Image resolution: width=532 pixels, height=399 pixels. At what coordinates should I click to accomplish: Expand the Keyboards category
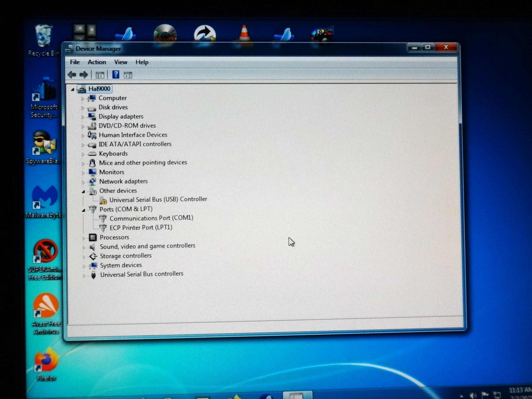pos(83,154)
